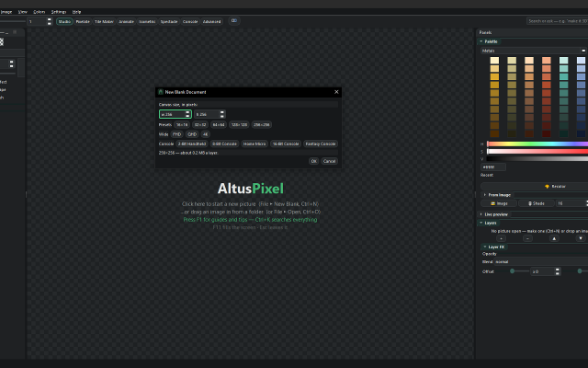The width and height of the screenshot is (588, 368).
Task: Add a layer with the plus button
Action: [x=501, y=238]
